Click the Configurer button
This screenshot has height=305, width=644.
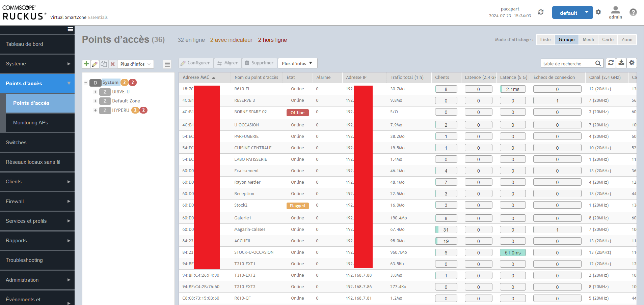tap(195, 63)
